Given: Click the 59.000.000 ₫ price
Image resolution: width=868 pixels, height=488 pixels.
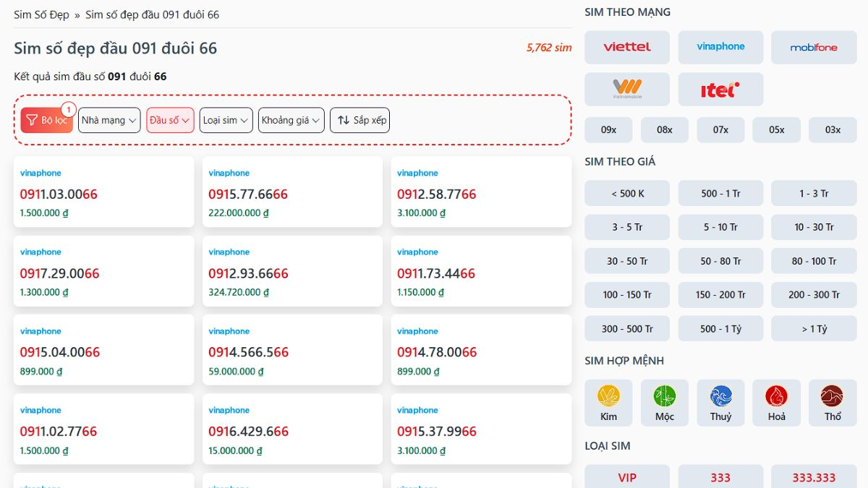Looking at the screenshot, I should click(237, 372).
